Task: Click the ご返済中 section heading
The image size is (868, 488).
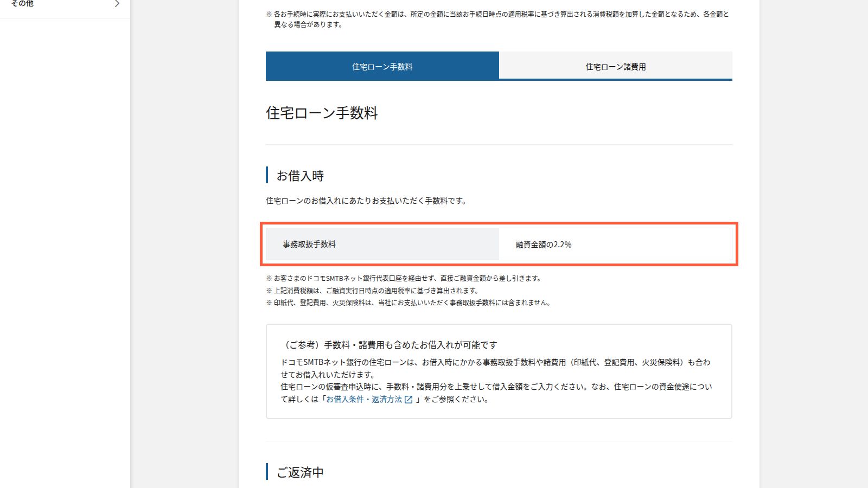Action: pos(300,472)
